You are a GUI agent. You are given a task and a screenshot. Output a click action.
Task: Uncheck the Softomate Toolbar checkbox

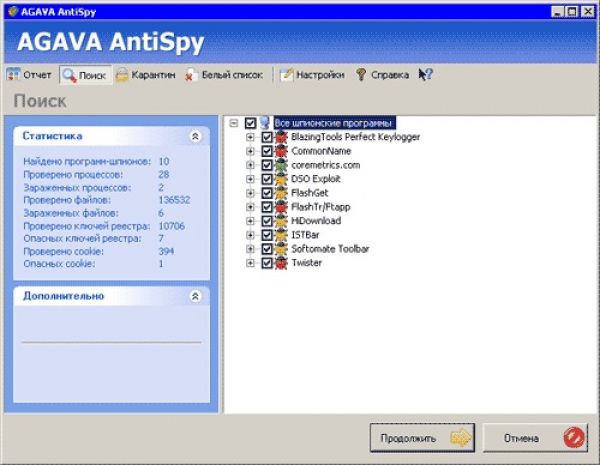tap(267, 249)
